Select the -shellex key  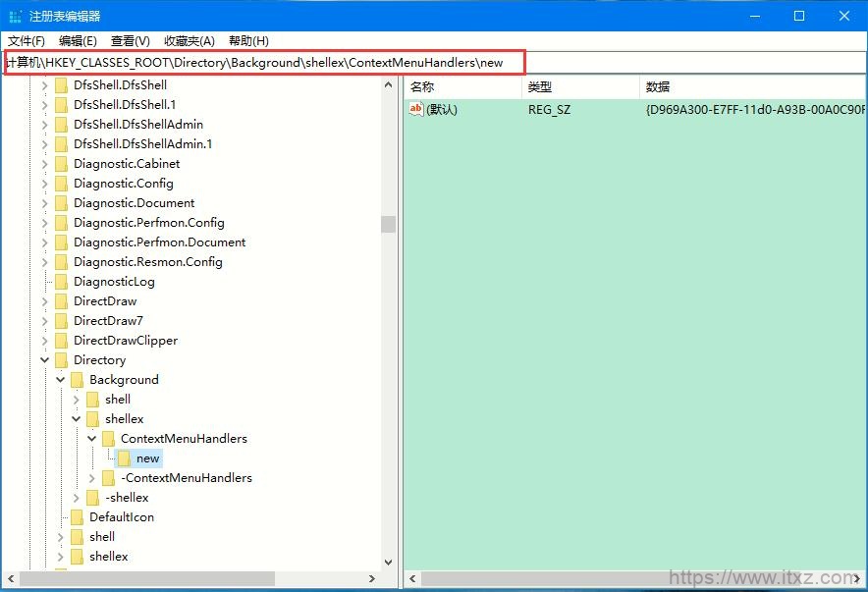tap(127, 498)
